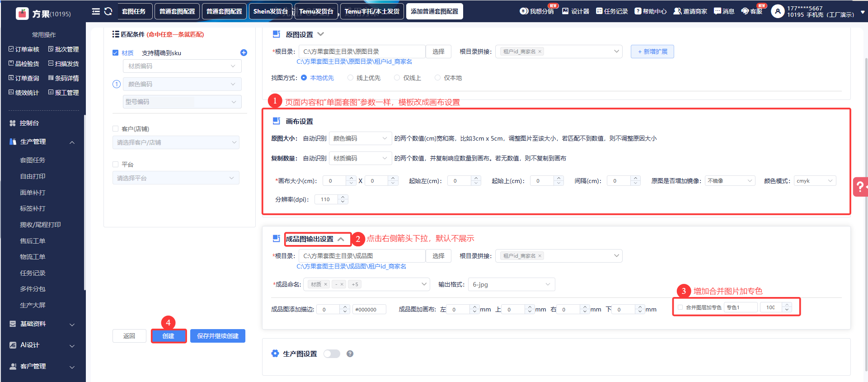Click the refresh icon in top bar
This screenshot has width=868, height=382.
coord(108,11)
